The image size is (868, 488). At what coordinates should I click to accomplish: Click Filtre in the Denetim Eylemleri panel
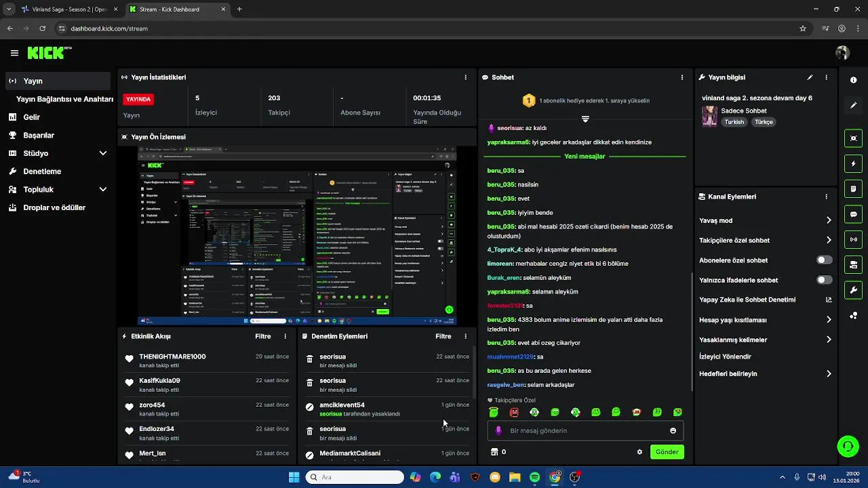click(x=443, y=336)
